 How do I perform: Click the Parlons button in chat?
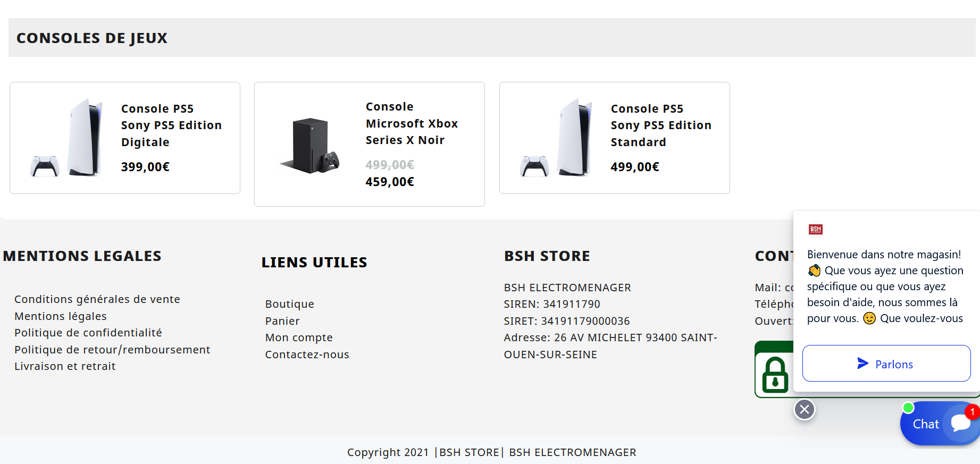(x=886, y=364)
